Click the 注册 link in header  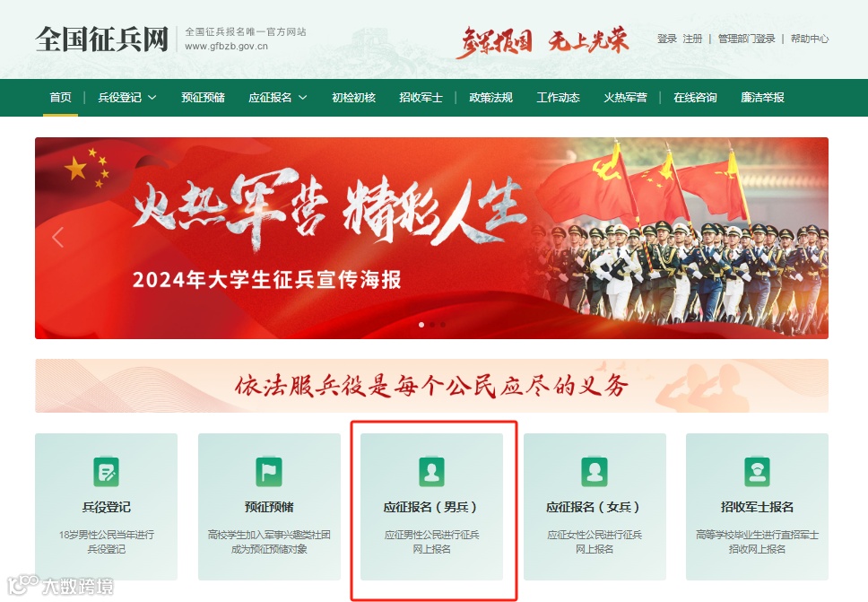(x=692, y=39)
